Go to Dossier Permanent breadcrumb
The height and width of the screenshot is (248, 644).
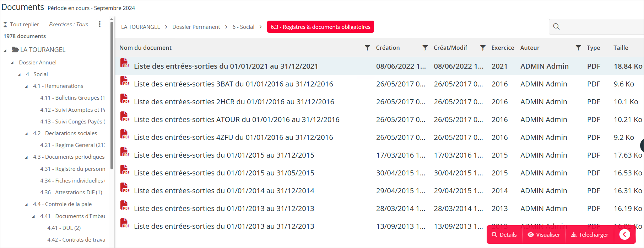click(x=196, y=27)
